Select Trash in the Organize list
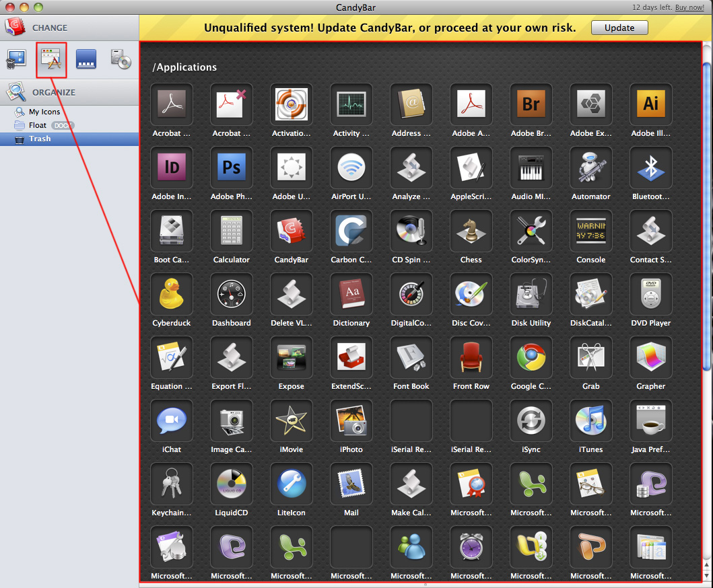This screenshot has height=588, width=713. coord(69,139)
